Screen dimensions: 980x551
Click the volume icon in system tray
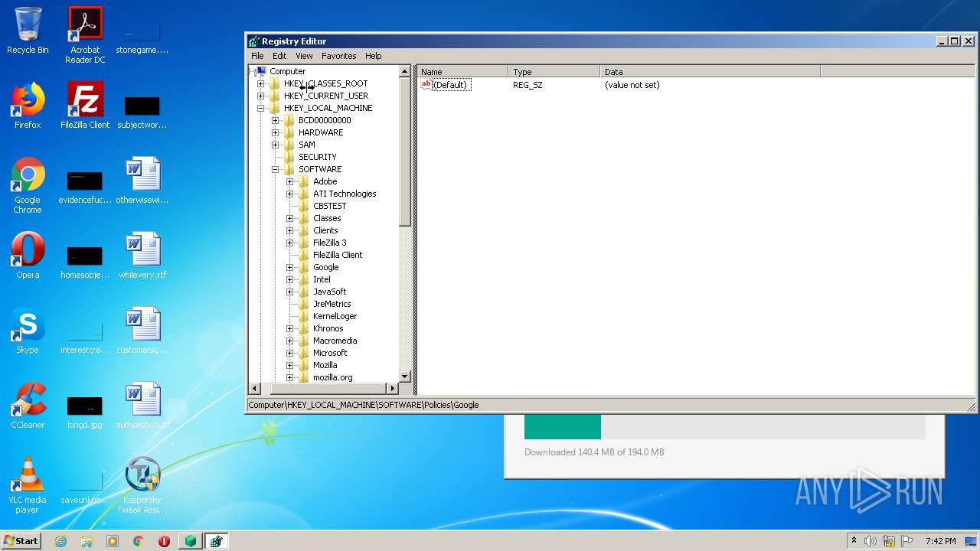[871, 541]
